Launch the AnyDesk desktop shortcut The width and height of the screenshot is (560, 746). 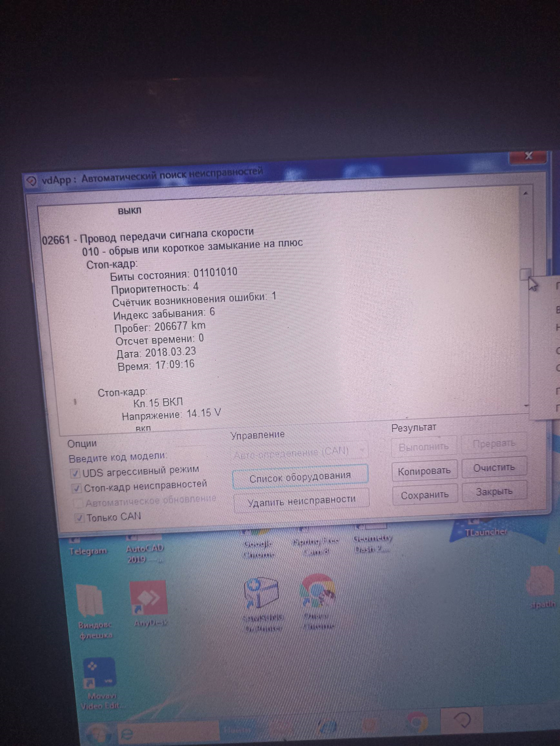coord(150,603)
